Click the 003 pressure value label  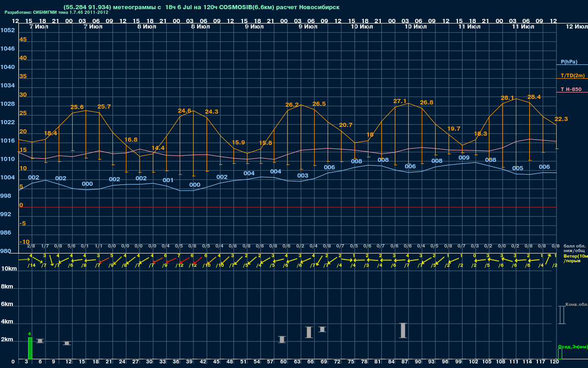pyautogui.click(x=303, y=176)
